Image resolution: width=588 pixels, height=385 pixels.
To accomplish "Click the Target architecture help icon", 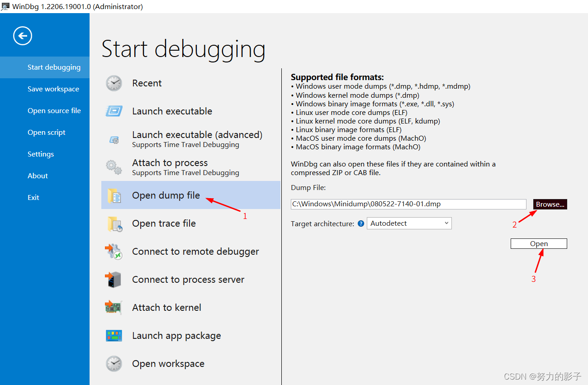I will 361,223.
